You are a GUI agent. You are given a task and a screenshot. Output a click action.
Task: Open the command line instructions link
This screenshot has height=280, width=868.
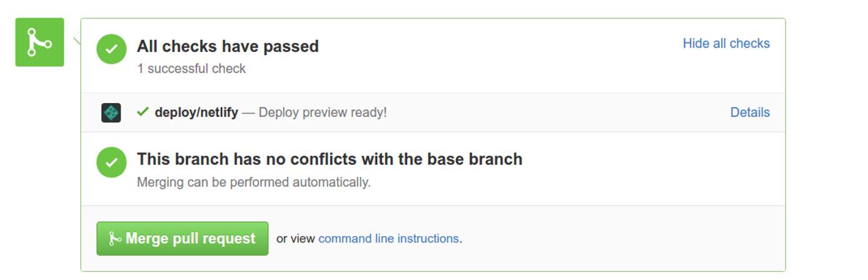388,239
